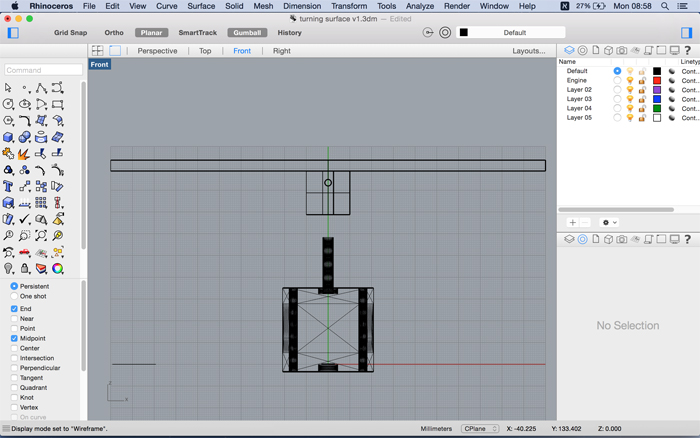The height and width of the screenshot is (438, 700).
Task: Click the red car shaded-mode icon
Action: point(25,252)
